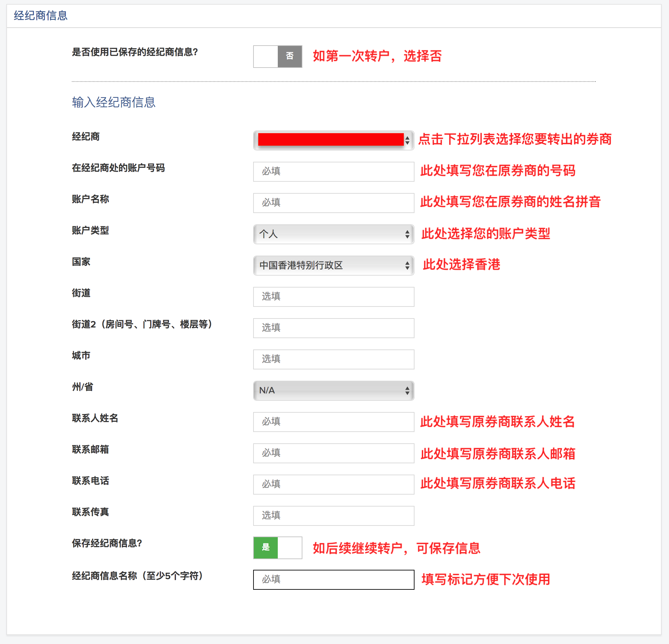Screen dimensions: 669x644
Task: Click the 是否使用已保存的经纪商信息? label
Action: (135, 52)
